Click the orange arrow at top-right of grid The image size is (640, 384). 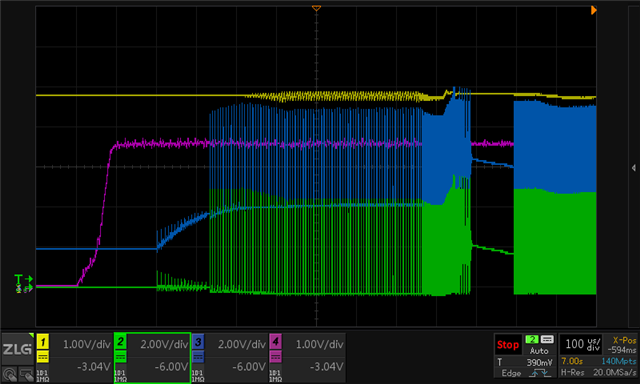click(x=593, y=10)
